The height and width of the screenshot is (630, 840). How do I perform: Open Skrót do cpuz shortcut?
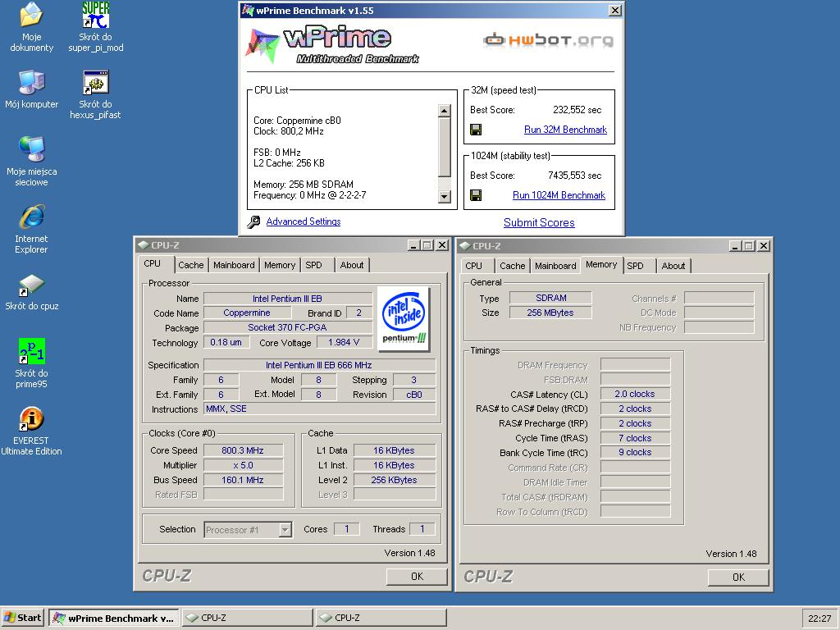pos(32,293)
